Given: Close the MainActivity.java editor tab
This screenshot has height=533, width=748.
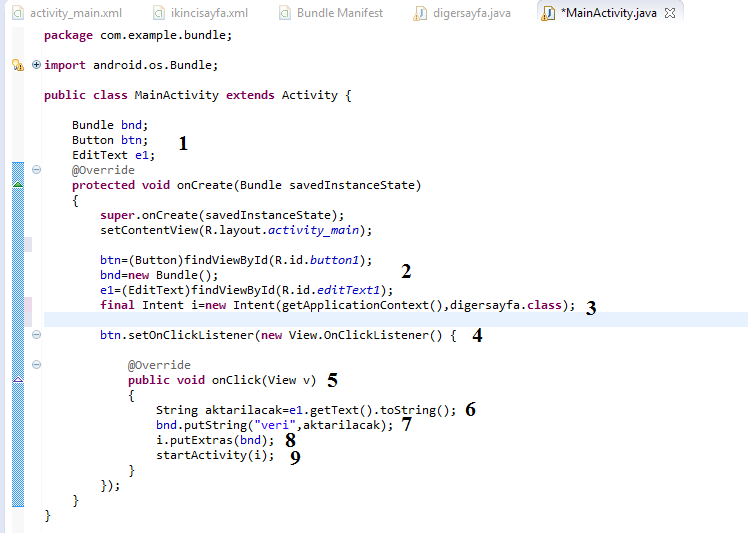Looking at the screenshot, I should pyautogui.click(x=670, y=13).
